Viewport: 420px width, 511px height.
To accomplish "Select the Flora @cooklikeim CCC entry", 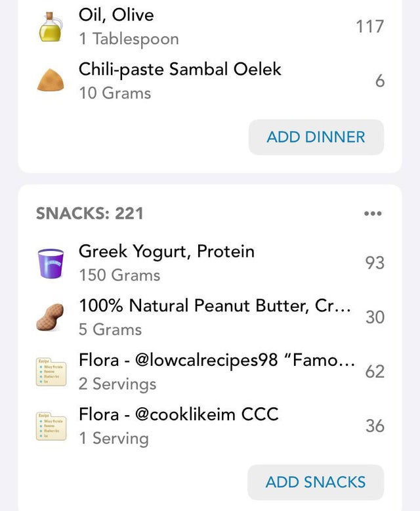I will [x=210, y=426].
